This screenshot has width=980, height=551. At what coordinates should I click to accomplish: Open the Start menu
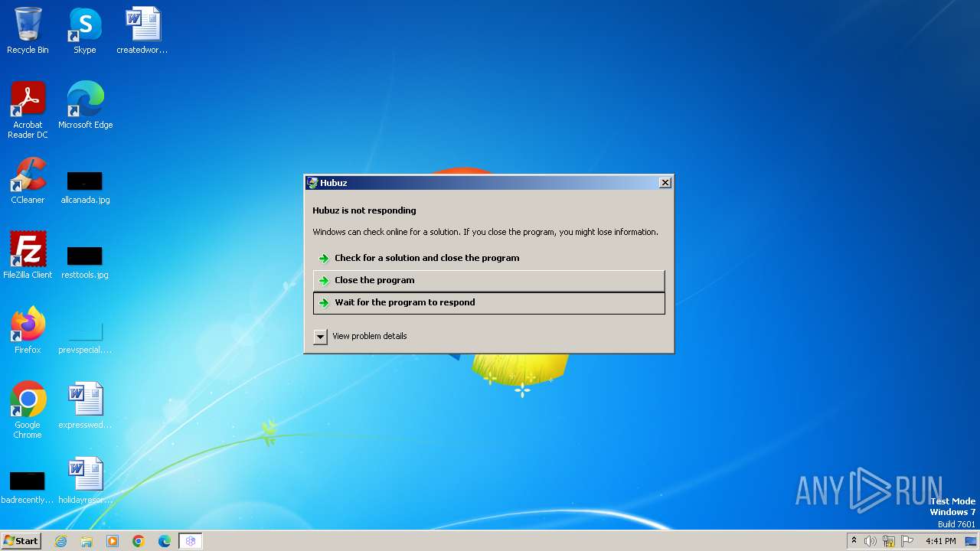pyautogui.click(x=21, y=541)
